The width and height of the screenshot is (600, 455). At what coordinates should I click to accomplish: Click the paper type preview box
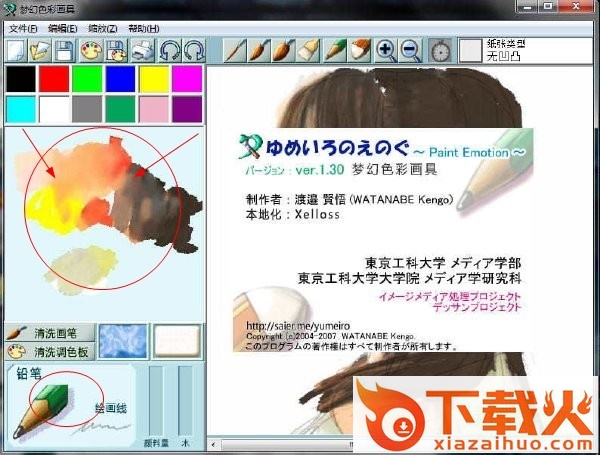pos(470,50)
